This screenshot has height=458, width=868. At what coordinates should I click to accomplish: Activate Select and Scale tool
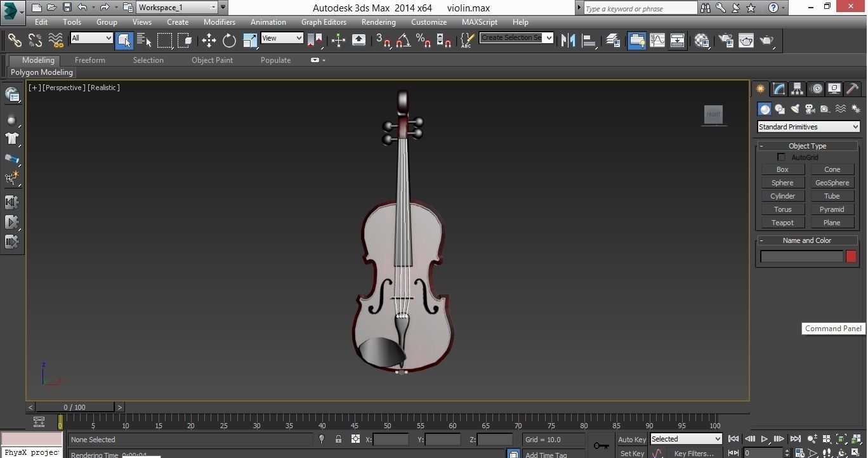[250, 41]
